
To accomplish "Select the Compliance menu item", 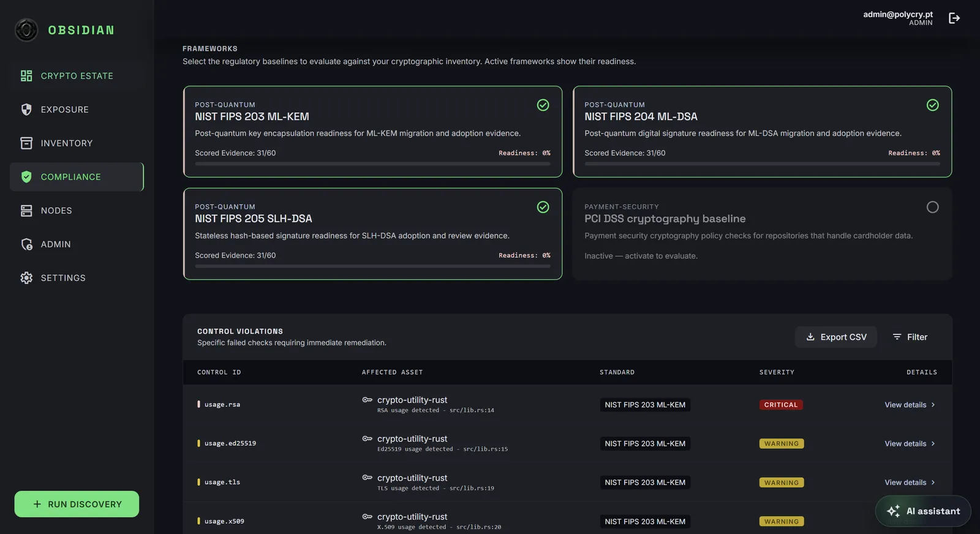I will click(77, 177).
